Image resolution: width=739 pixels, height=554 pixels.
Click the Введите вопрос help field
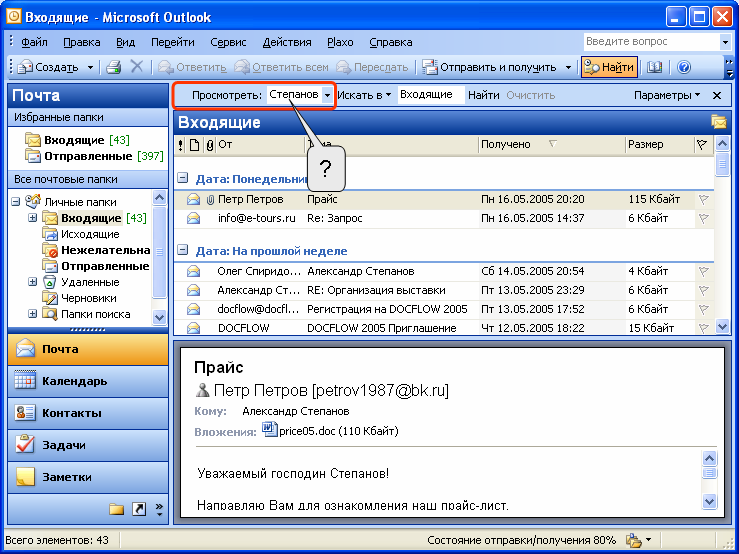point(652,41)
